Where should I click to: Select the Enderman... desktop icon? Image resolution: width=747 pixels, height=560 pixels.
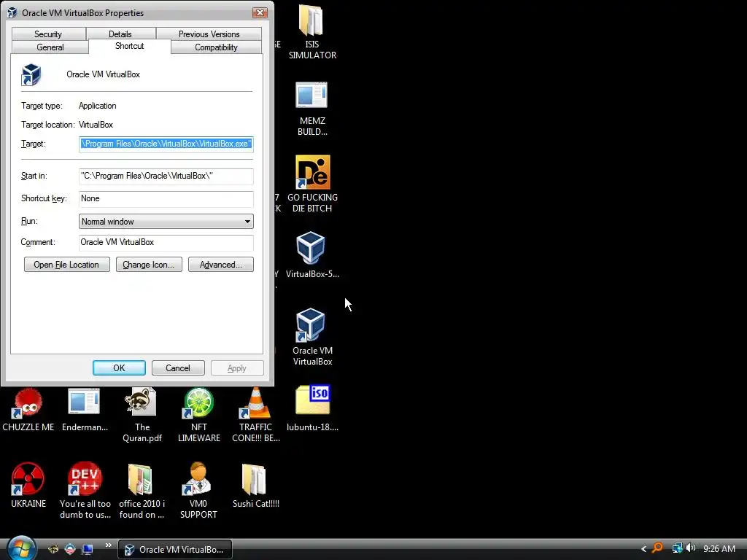coord(84,402)
